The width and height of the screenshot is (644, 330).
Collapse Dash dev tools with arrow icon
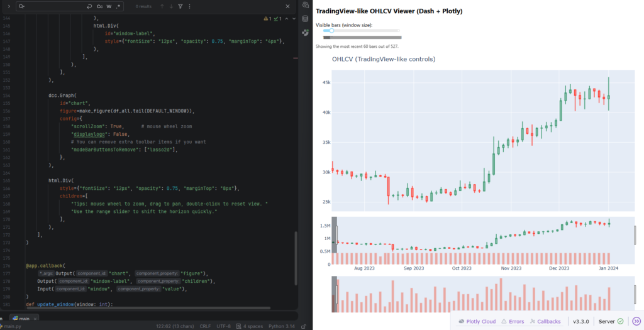click(636, 321)
